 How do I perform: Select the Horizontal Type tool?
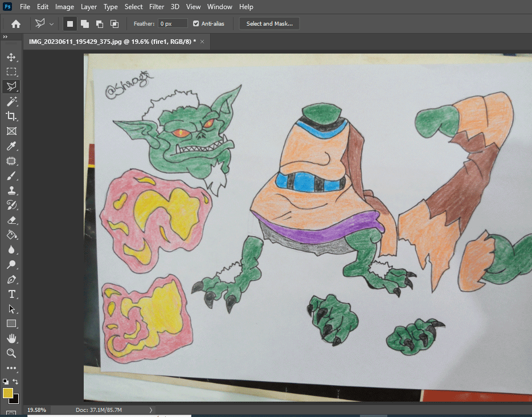click(11, 294)
